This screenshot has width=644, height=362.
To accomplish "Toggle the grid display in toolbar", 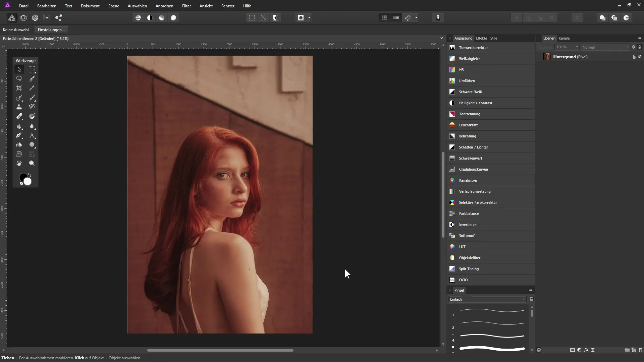I will tap(384, 18).
